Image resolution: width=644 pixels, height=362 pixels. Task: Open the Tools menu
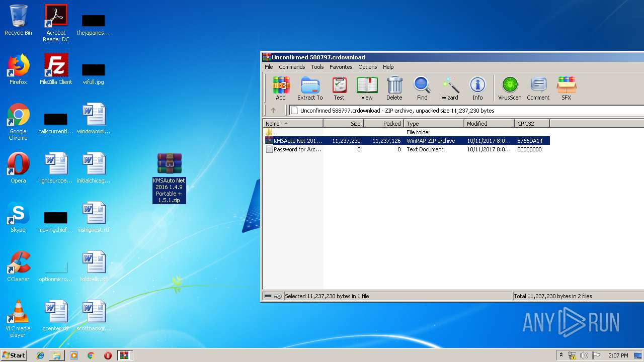click(317, 67)
